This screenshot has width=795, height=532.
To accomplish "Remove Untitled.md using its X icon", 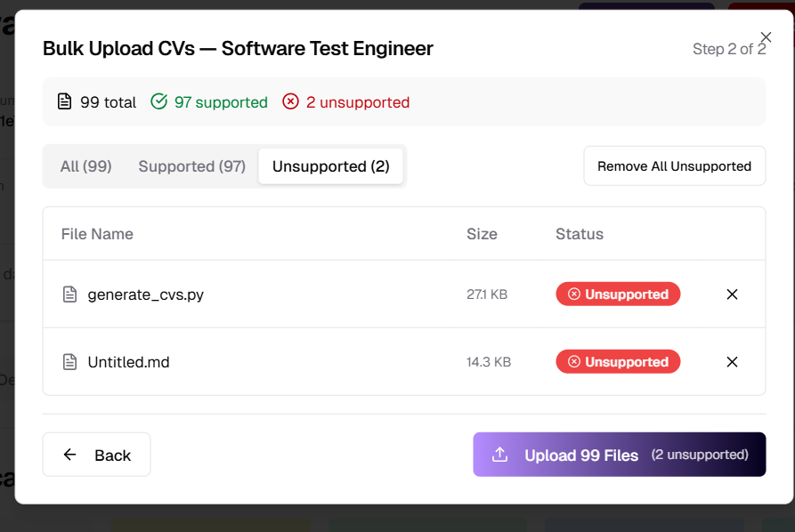I will [732, 362].
